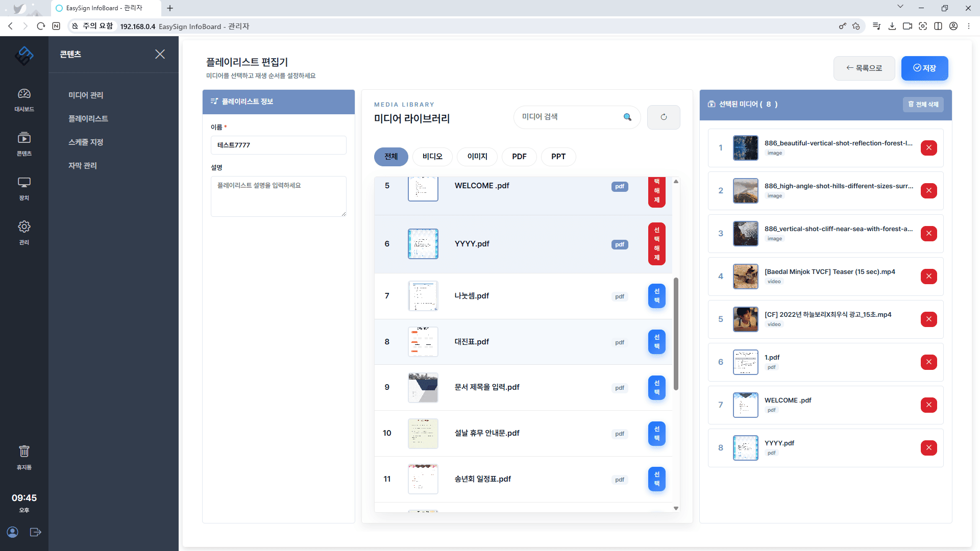Screen dimensions: 980x551
Task: Click the media library scrollbar down arrow
Action: 676,508
